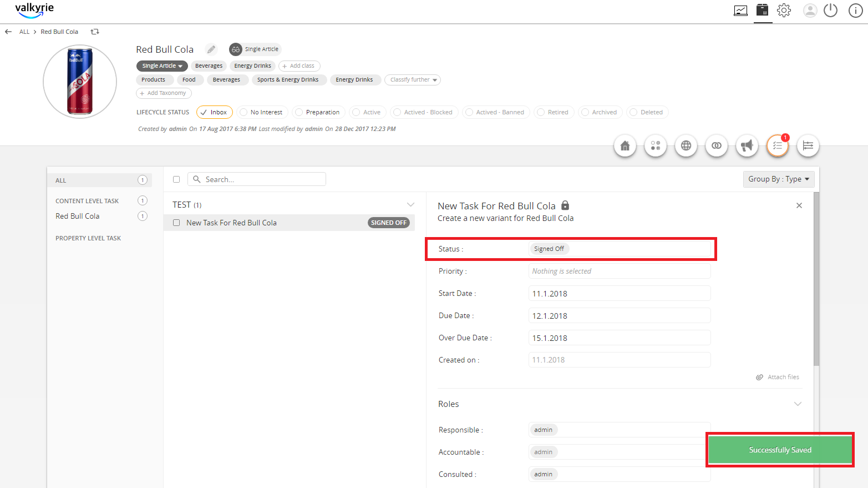Open the task list button with badge
868x488 pixels.
click(x=778, y=145)
